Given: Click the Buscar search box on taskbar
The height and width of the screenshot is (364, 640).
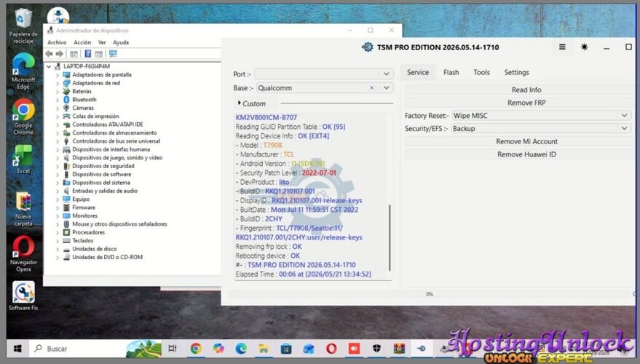Looking at the screenshot, I should 78,349.
